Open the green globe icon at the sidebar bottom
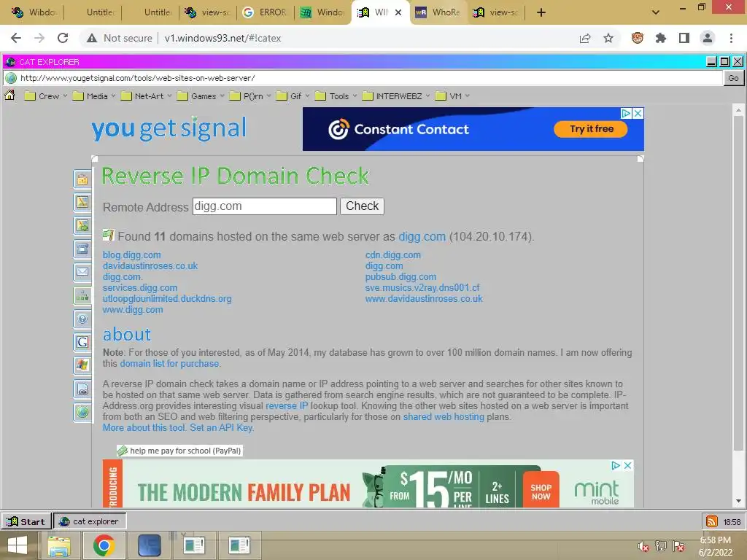 (x=82, y=412)
